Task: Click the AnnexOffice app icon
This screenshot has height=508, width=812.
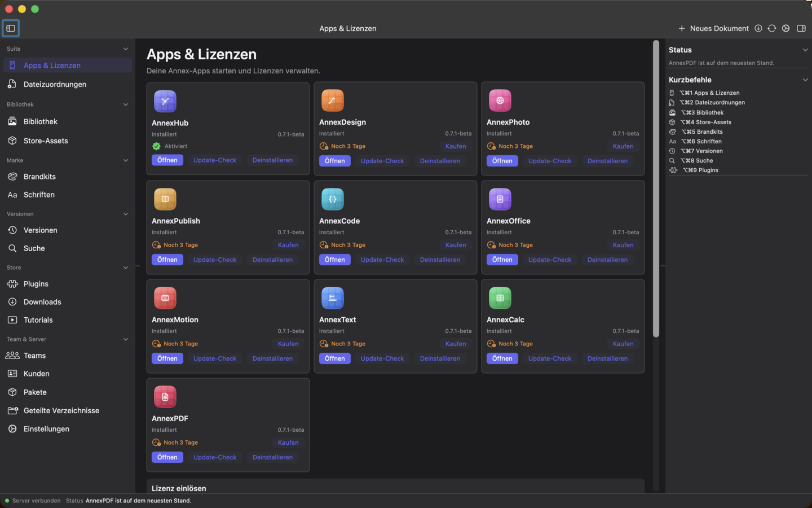Action: (500, 199)
